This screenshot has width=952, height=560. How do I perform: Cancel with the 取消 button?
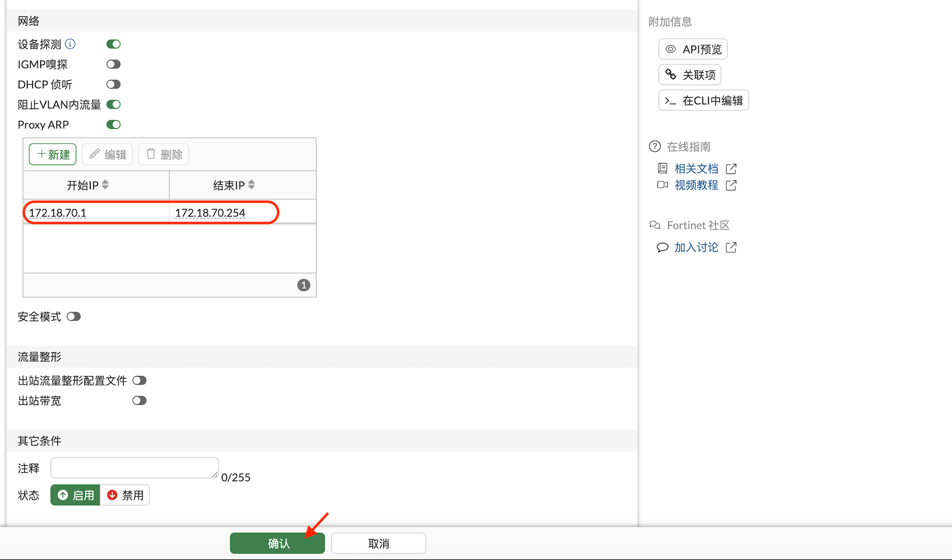pos(379,543)
